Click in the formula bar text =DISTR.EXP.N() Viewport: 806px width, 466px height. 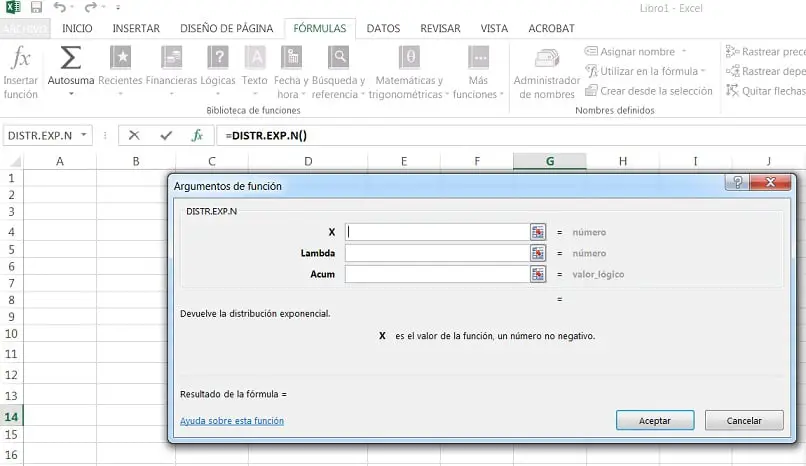266,136
